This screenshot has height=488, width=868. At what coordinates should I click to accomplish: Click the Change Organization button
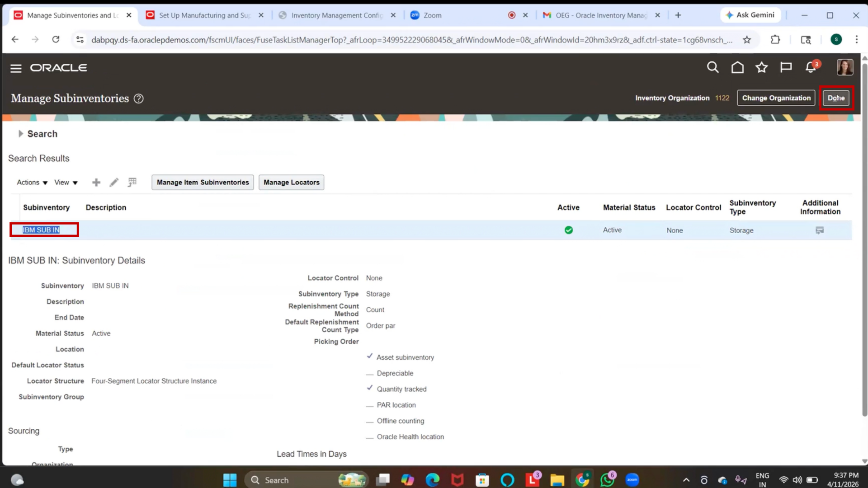tap(776, 98)
